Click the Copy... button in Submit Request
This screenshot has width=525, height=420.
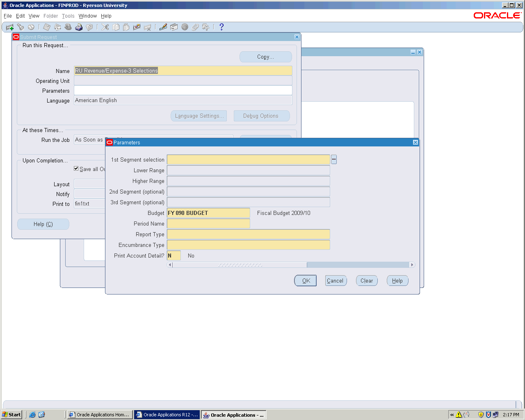click(265, 57)
